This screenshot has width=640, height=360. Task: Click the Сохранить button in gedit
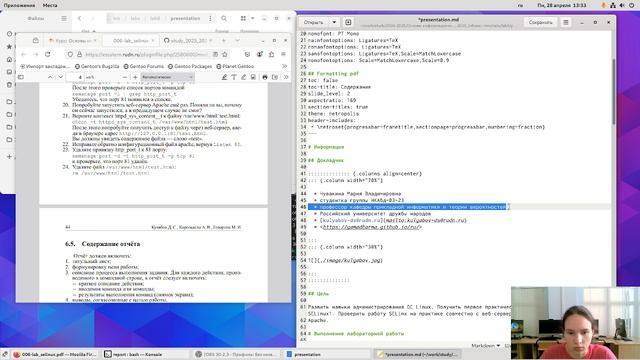pyautogui.click(x=540, y=22)
